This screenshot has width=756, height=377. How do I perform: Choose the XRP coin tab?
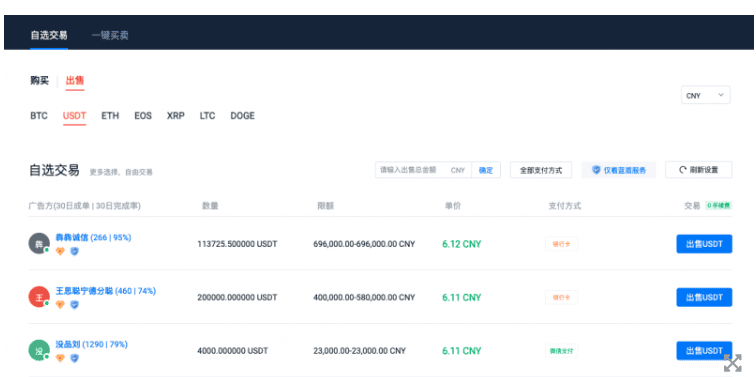[x=176, y=116]
